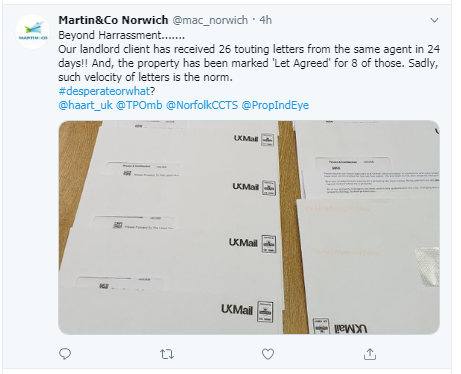The height and width of the screenshot is (374, 461).
Task: Open the Martin&Co Norwich display name
Action: (113, 20)
